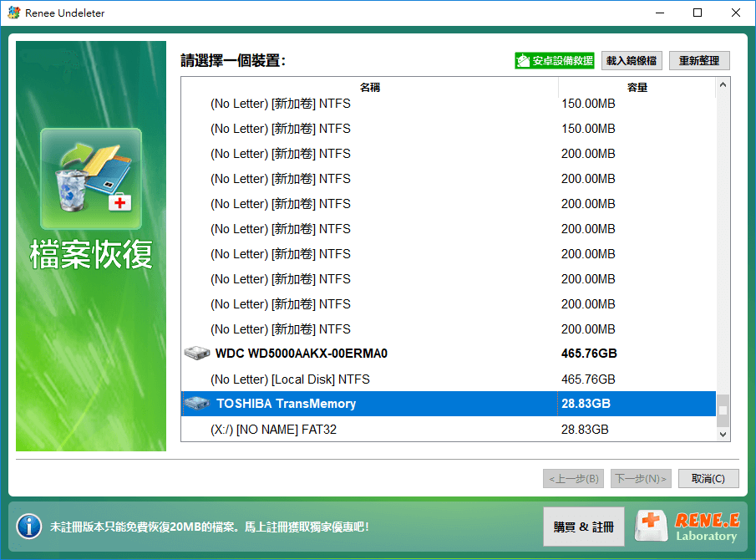The image size is (756, 560).
Task: Sort by the 容量 column header
Action: pyautogui.click(x=637, y=87)
